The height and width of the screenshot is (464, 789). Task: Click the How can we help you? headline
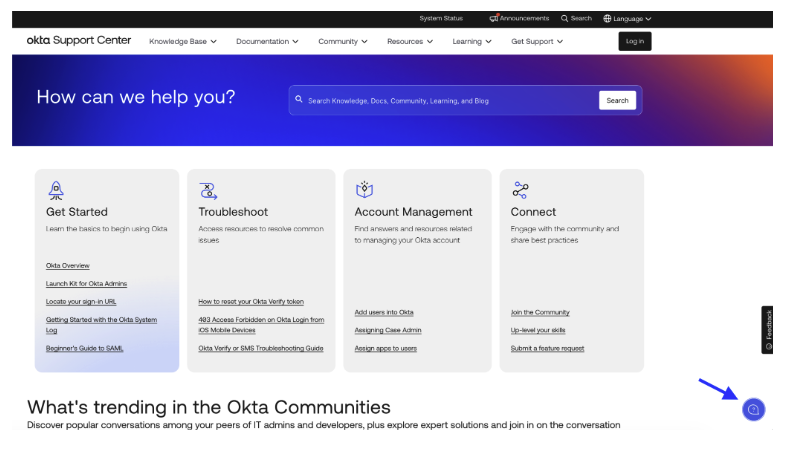(x=136, y=97)
